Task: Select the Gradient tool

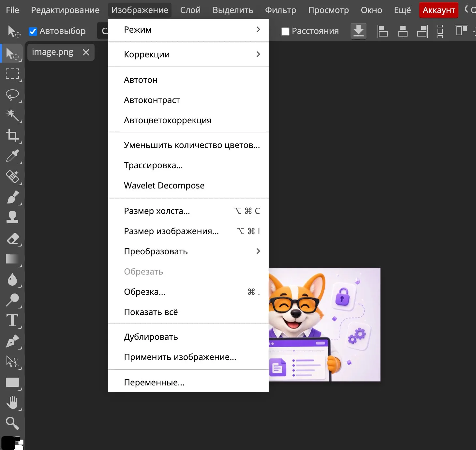Action: tap(12, 259)
